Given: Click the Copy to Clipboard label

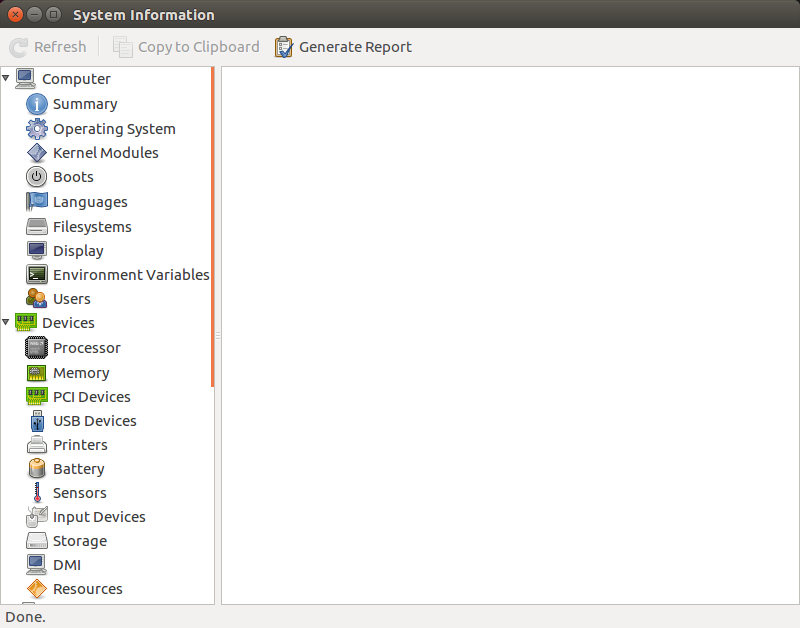Looking at the screenshot, I should (x=198, y=47).
